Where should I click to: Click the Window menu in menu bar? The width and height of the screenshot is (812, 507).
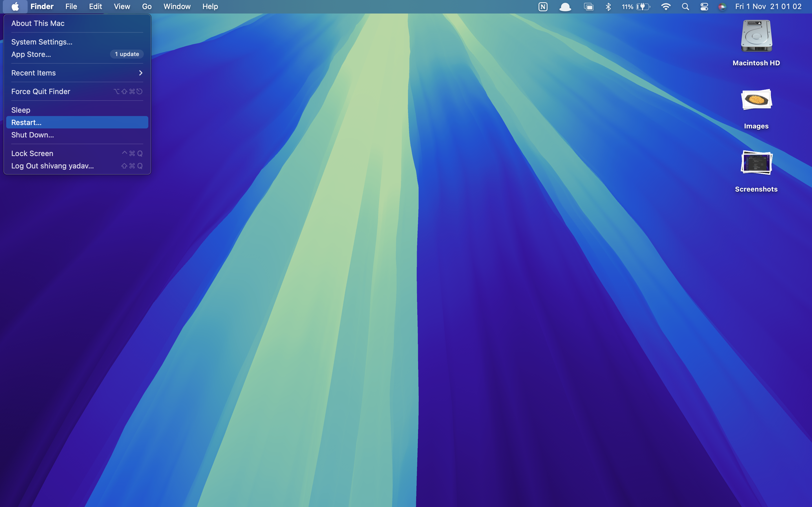177,6
